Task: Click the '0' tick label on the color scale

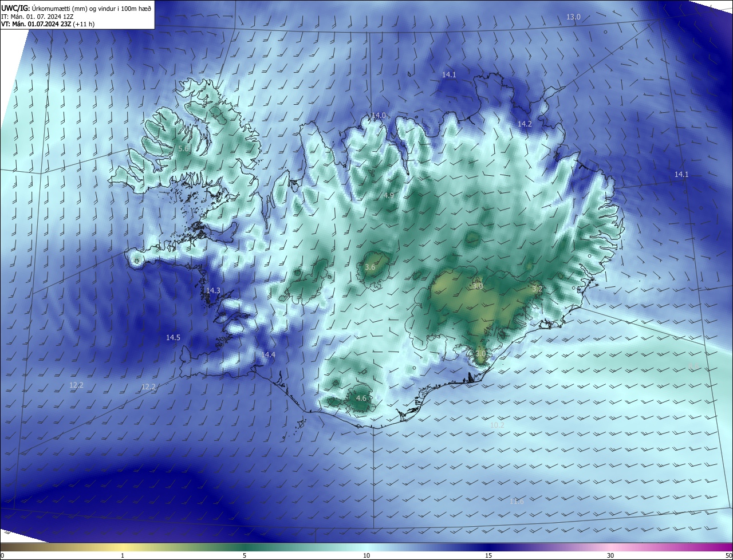Action: (2, 556)
